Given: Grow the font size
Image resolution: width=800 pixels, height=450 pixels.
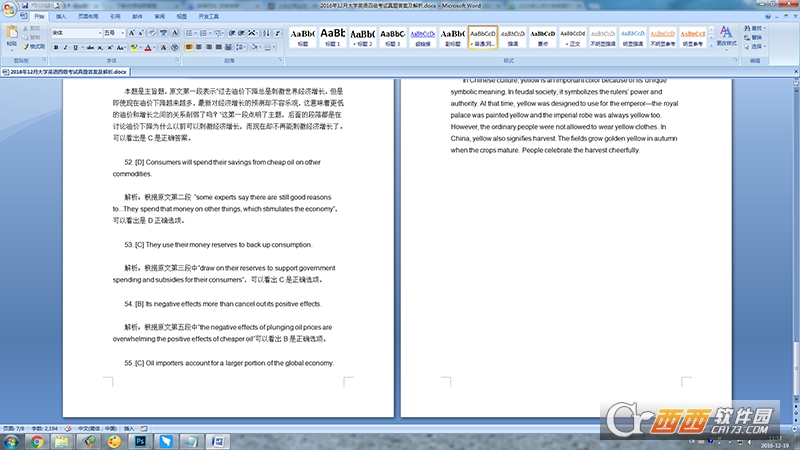Looking at the screenshot, I should pyautogui.click(x=131, y=33).
